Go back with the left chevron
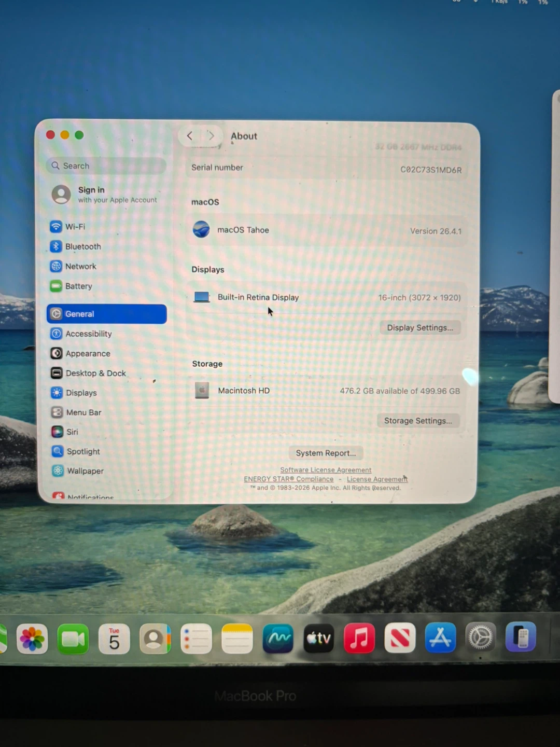 (x=190, y=136)
